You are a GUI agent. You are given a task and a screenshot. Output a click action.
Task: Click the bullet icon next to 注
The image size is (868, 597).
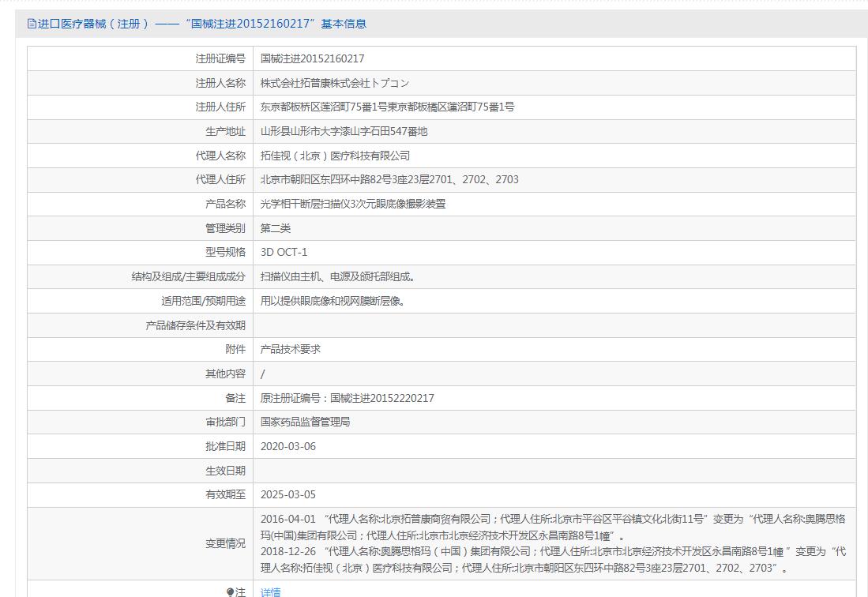click(231, 592)
